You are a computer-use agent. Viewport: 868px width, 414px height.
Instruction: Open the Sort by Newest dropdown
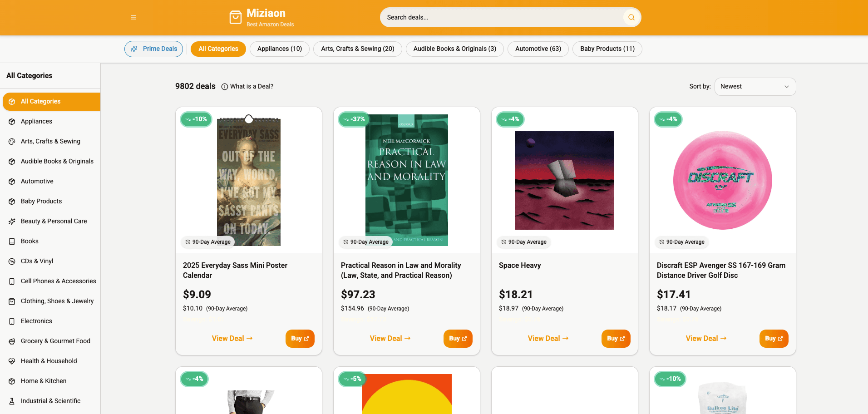[x=755, y=87]
